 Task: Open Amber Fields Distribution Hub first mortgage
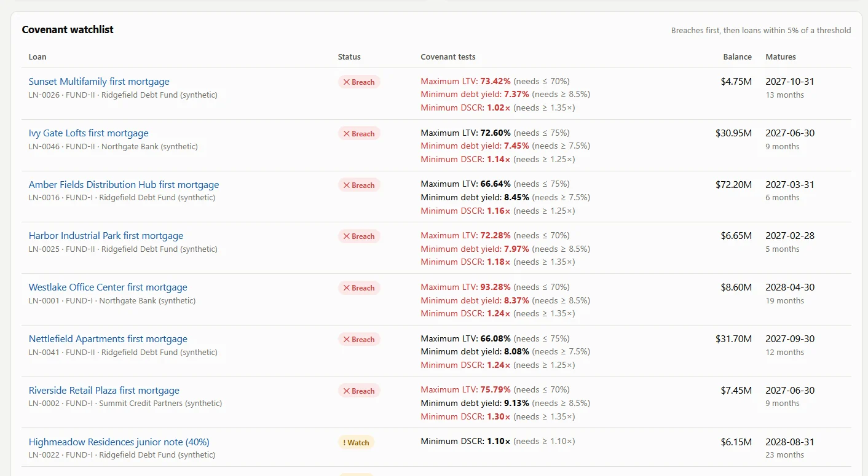(124, 185)
